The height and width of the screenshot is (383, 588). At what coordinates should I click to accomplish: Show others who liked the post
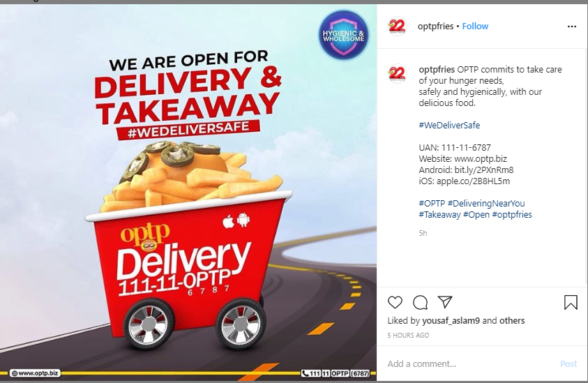pyautogui.click(x=512, y=321)
